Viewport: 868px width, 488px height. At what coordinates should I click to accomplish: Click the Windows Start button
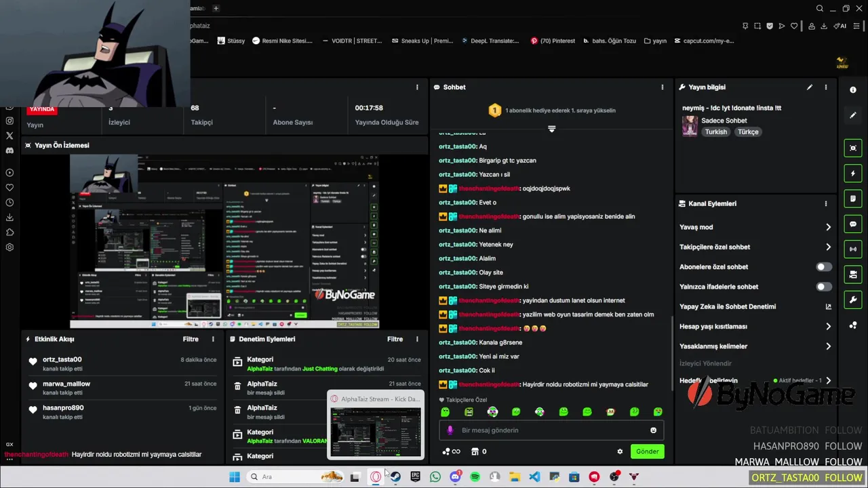(x=235, y=477)
